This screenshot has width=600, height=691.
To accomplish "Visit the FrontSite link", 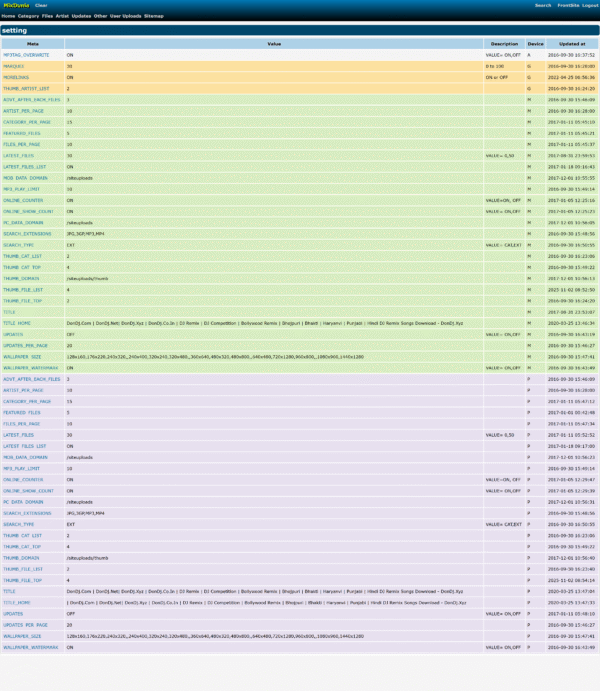I will [568, 5].
